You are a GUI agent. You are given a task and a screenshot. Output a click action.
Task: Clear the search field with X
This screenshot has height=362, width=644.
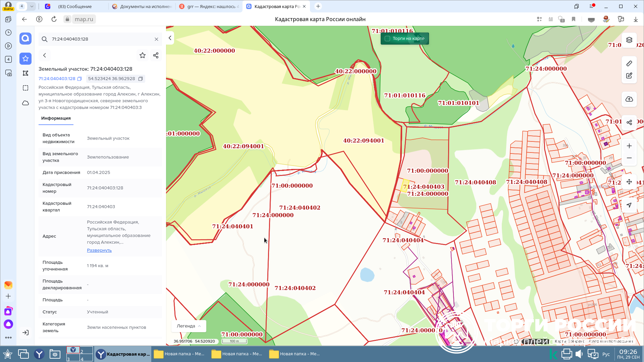click(156, 39)
